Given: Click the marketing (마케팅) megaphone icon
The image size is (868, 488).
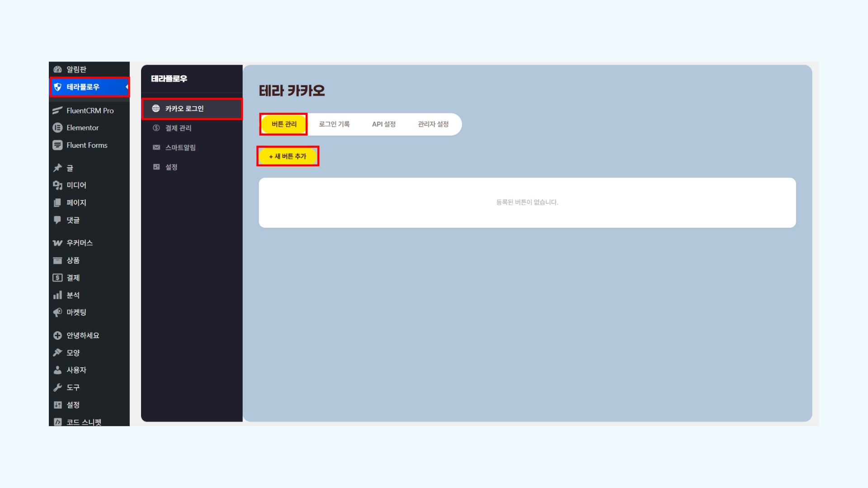Looking at the screenshot, I should (57, 312).
